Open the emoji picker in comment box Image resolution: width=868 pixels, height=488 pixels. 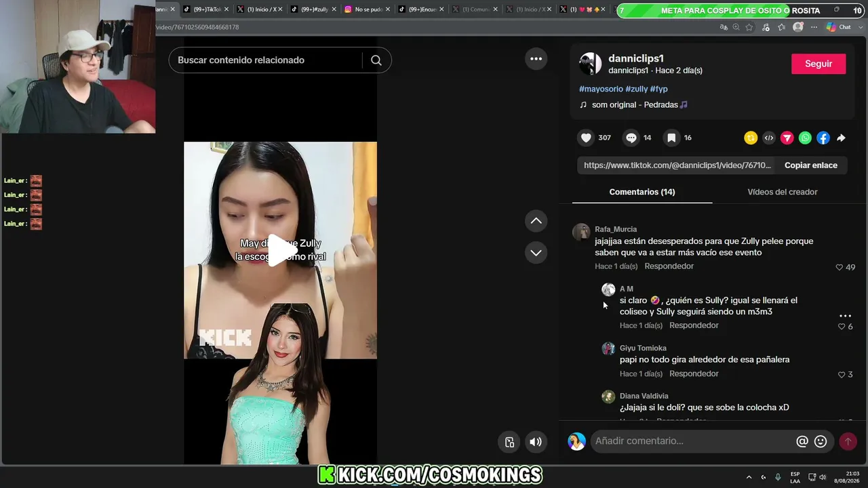coord(821,441)
